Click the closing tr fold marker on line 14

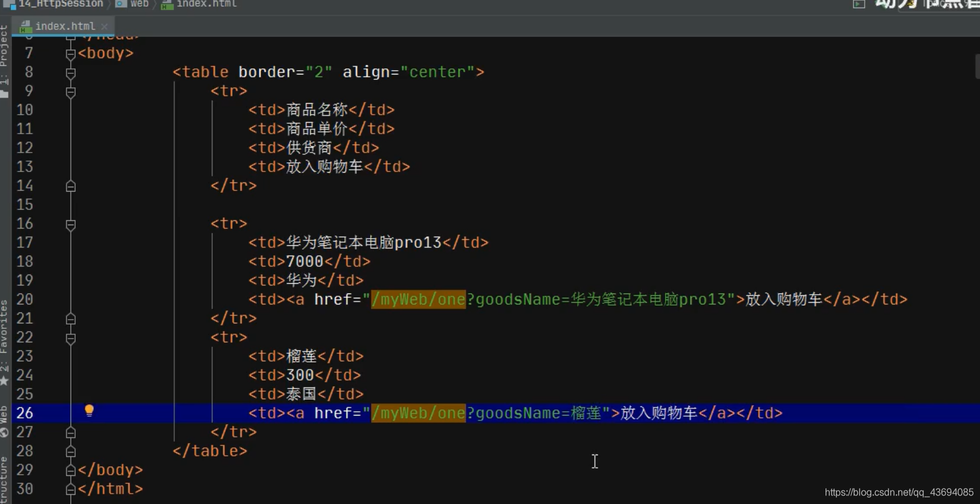[x=71, y=186]
